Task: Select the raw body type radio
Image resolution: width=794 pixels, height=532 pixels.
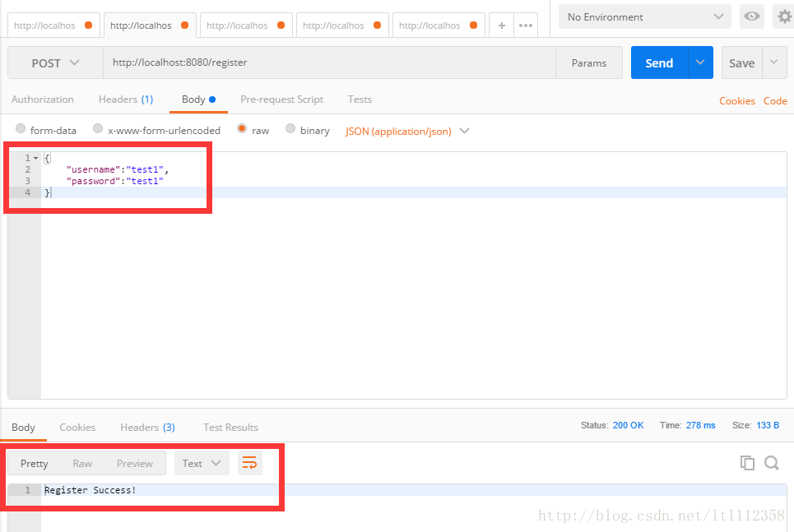Action: [242, 128]
